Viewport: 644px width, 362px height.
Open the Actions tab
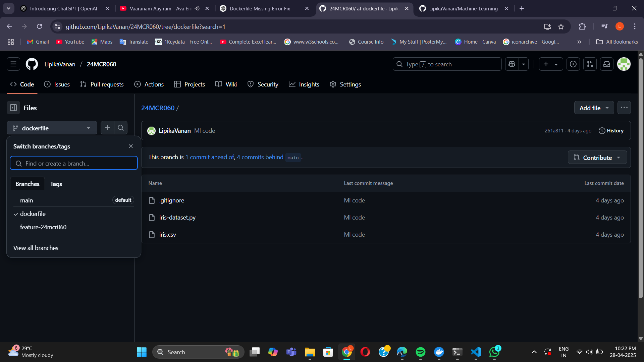[x=149, y=84]
